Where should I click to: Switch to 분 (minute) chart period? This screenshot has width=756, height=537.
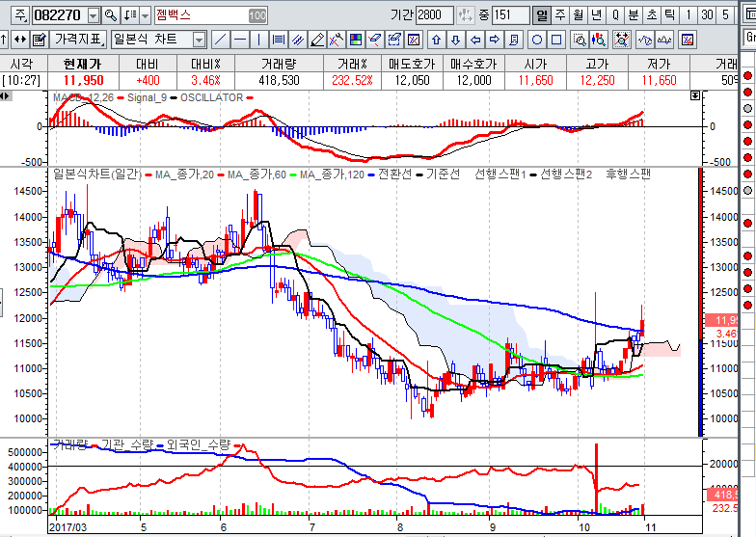633,15
